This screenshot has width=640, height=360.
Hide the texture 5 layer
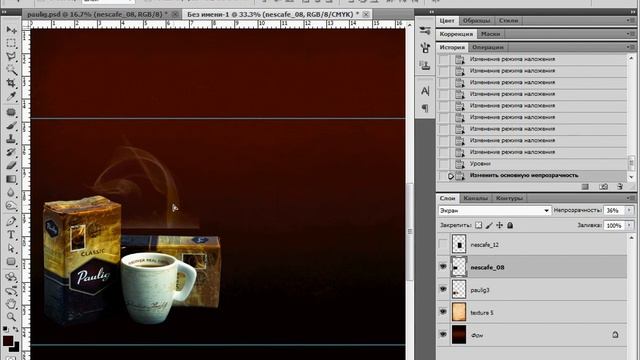click(443, 312)
